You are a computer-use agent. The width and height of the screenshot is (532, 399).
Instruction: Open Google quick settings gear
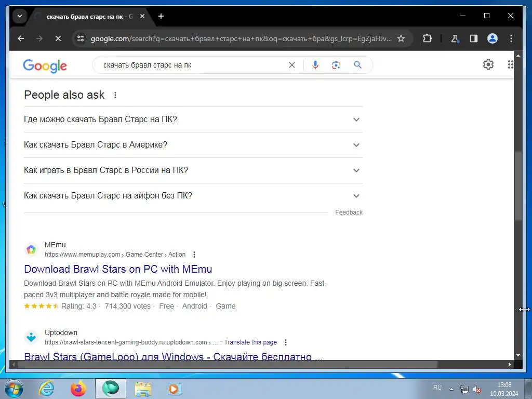point(488,64)
